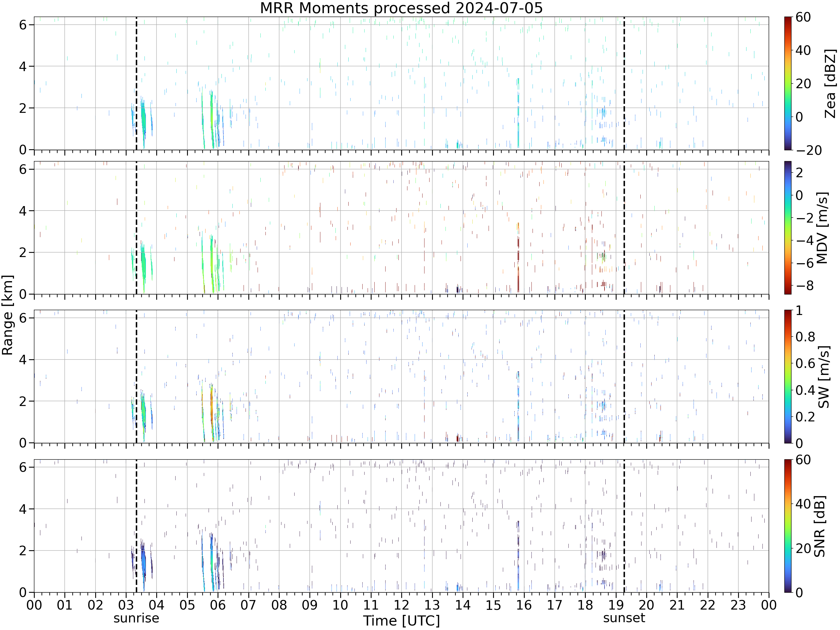
Task: Click the 60 tick label on the Zea colorbar
Action: click(x=803, y=17)
